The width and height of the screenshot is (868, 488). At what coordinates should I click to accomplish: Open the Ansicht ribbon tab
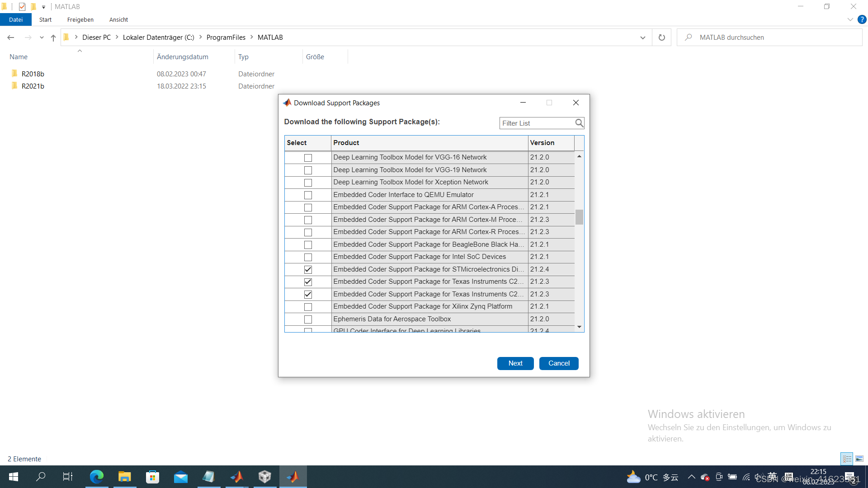[118, 19]
